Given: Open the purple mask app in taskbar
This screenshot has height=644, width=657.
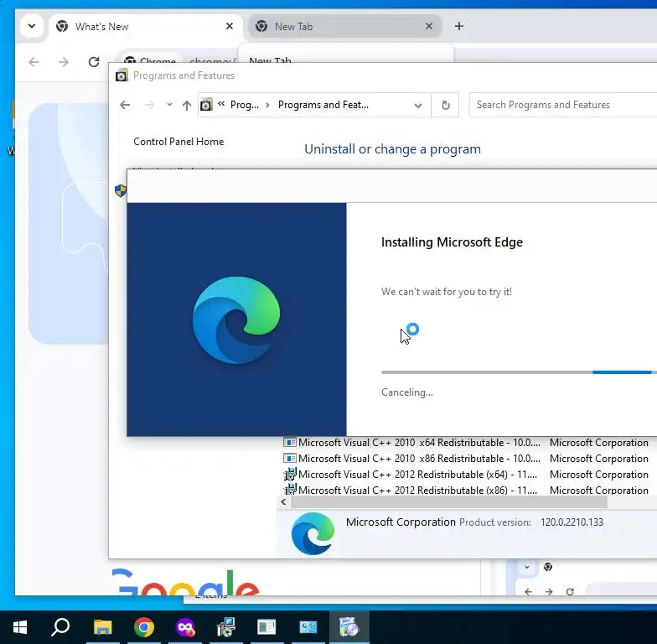Looking at the screenshot, I should (x=185, y=627).
